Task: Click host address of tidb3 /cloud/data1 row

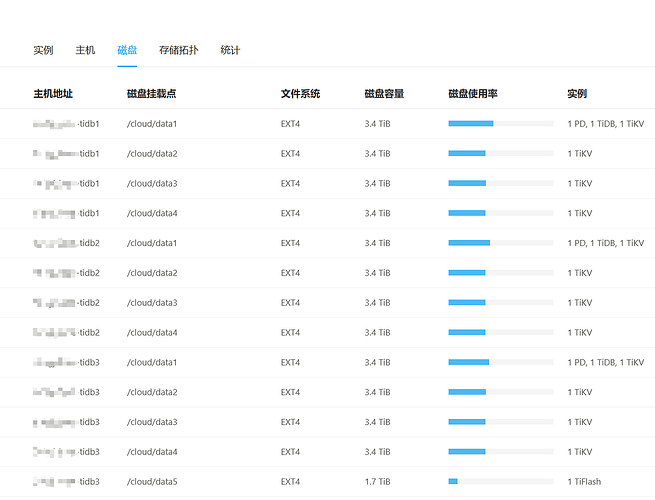Action: coord(66,362)
